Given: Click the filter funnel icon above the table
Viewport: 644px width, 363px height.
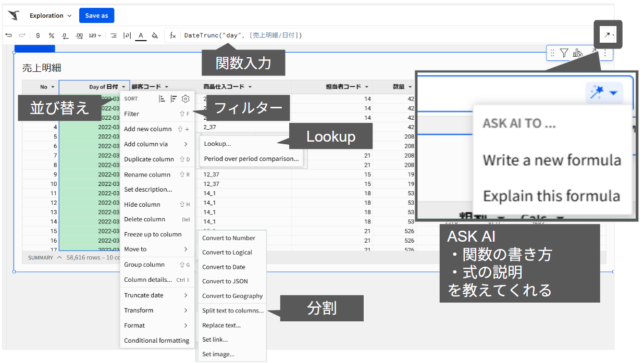Looking at the screenshot, I should pyautogui.click(x=564, y=53).
